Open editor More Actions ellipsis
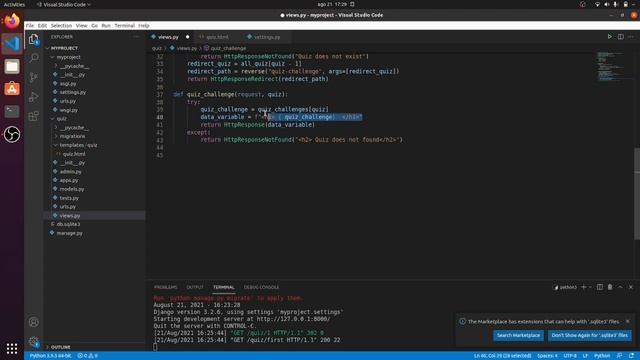This screenshot has height=360, width=640. [631, 37]
